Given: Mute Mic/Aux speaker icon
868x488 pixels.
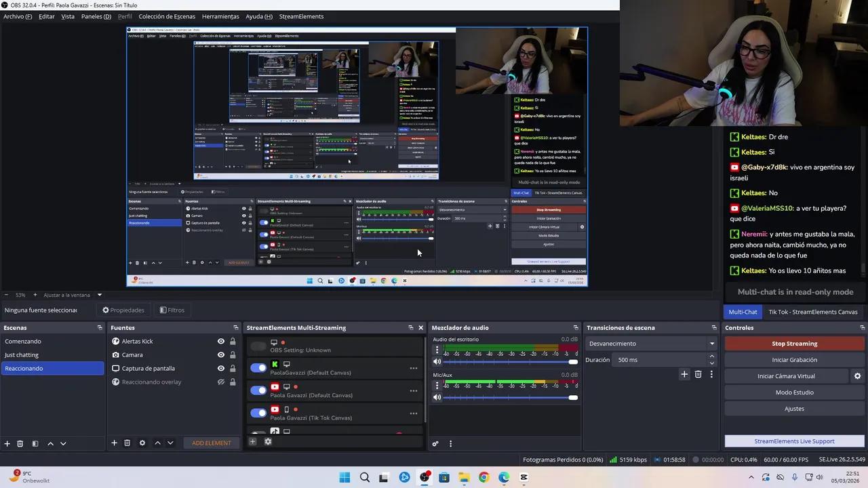Looking at the screenshot, I should (x=437, y=398).
